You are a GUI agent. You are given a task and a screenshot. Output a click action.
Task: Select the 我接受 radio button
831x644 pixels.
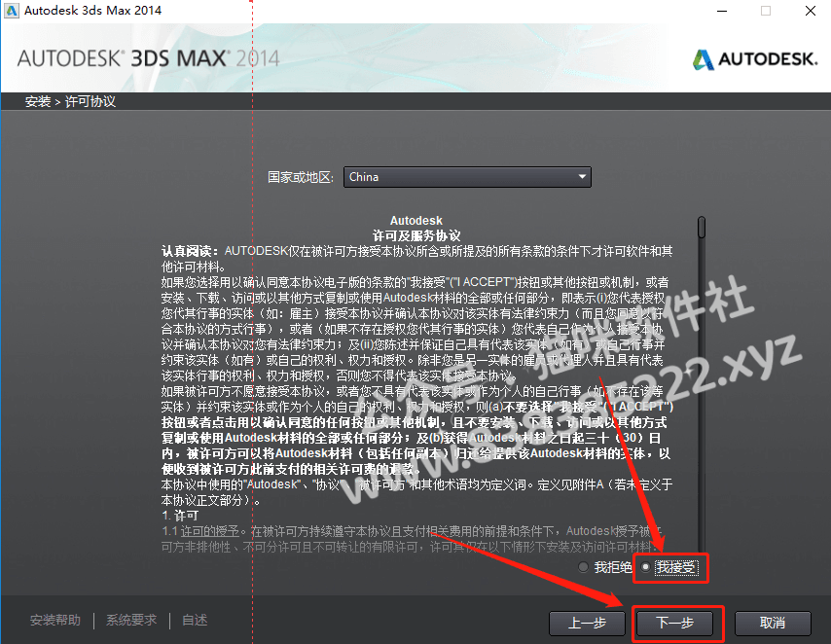click(x=645, y=567)
